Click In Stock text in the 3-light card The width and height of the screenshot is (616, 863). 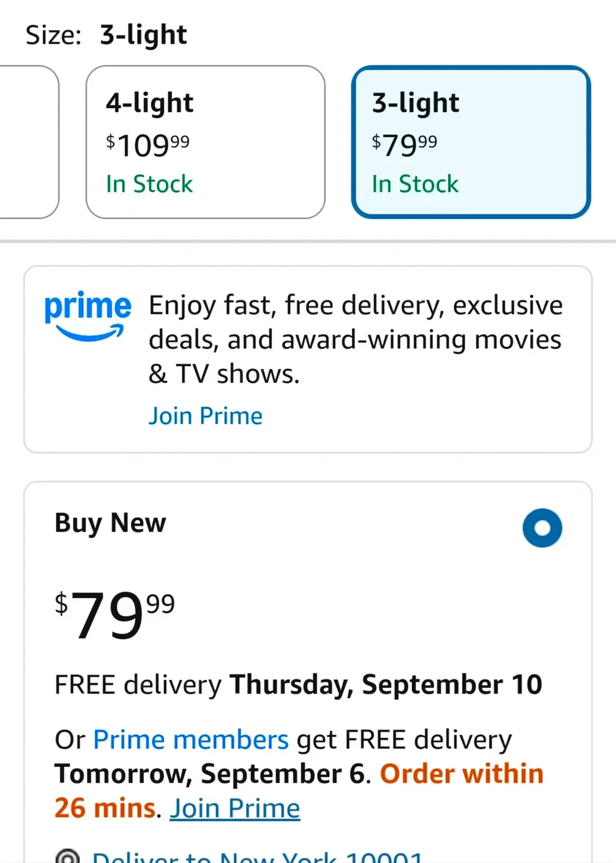click(415, 184)
